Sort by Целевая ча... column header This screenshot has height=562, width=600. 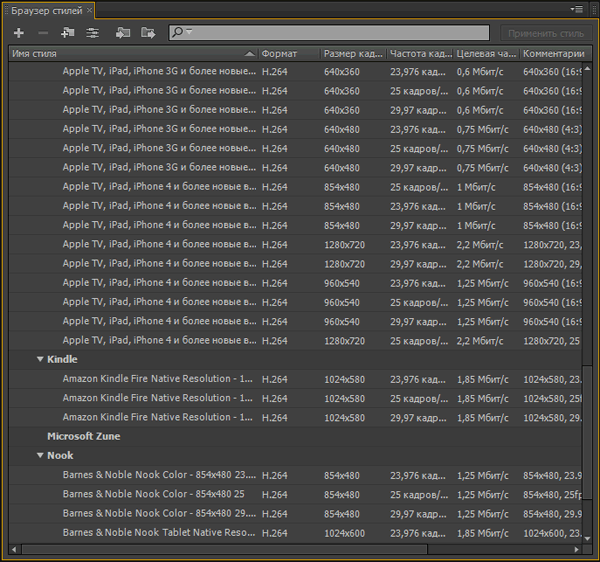pos(486,54)
